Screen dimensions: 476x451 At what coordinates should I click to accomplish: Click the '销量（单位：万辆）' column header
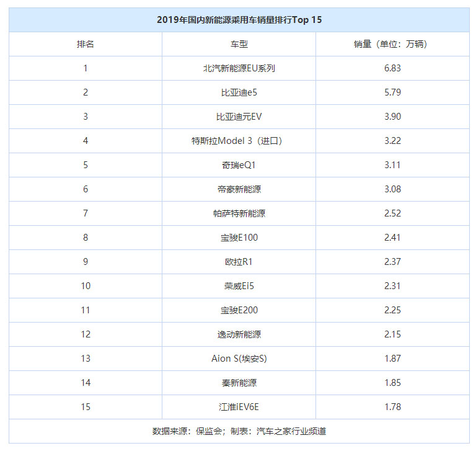tap(392, 44)
